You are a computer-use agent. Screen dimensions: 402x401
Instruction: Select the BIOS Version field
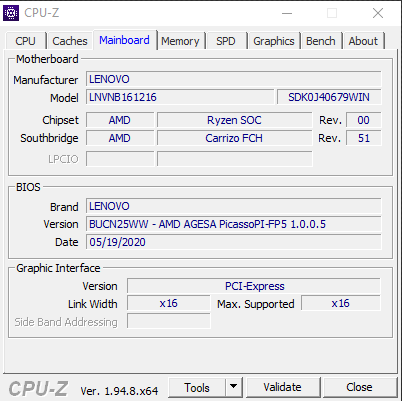point(234,224)
